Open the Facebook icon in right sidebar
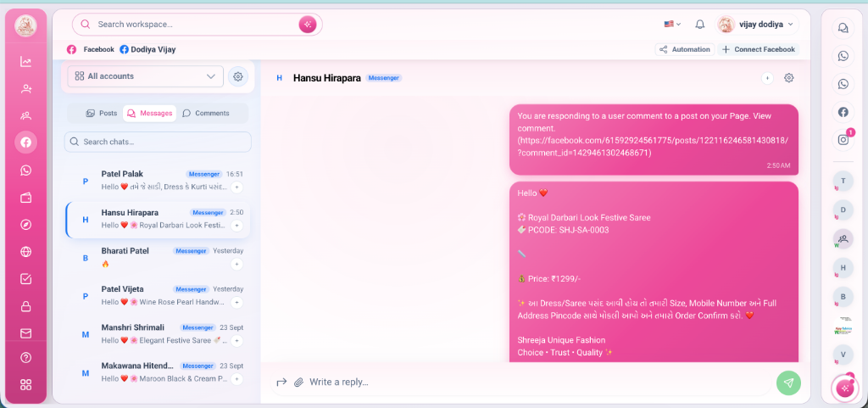 click(843, 112)
